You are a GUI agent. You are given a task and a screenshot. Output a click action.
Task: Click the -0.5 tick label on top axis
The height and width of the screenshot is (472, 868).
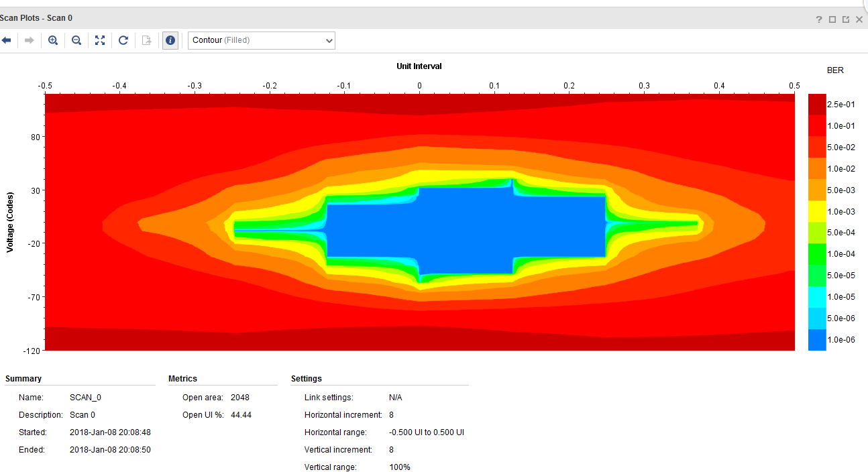pos(45,86)
